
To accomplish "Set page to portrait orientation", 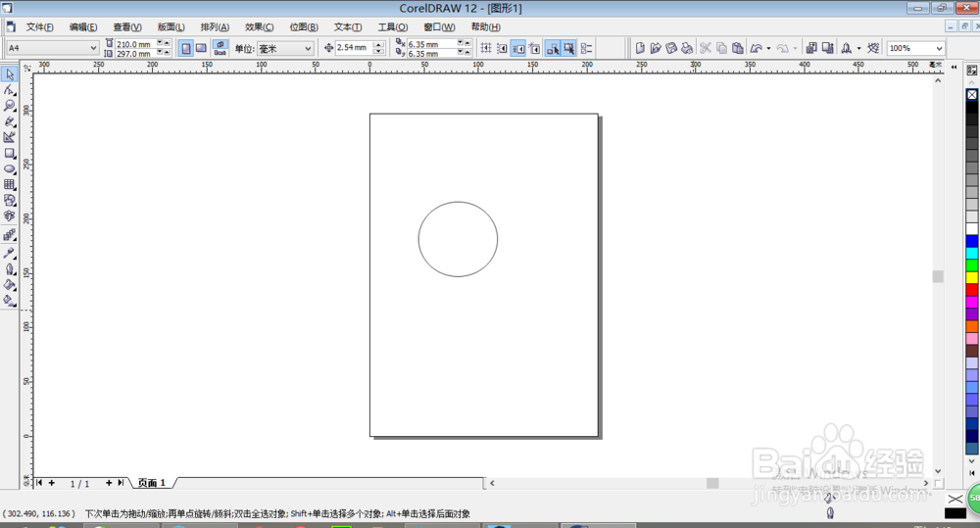I will pyautogui.click(x=186, y=48).
